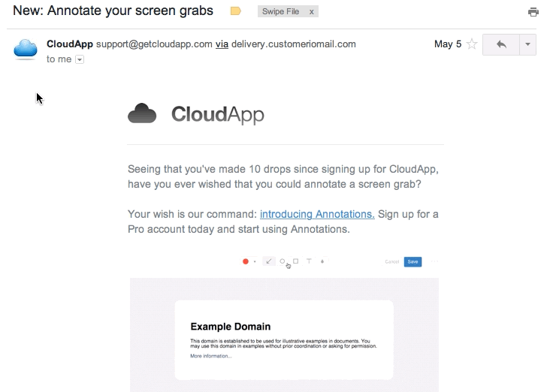Select the circle annotation tool
The height and width of the screenshot is (392, 553).
pyautogui.click(x=283, y=261)
